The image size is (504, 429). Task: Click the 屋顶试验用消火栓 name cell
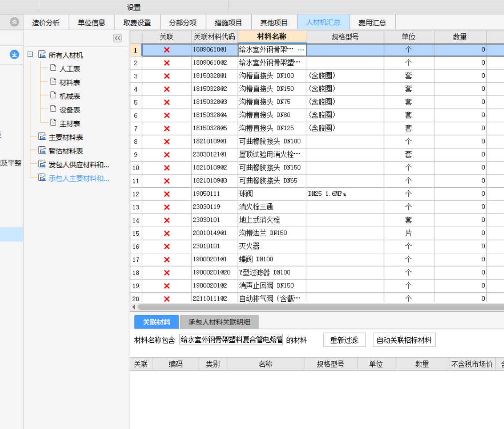pyautogui.click(x=272, y=154)
